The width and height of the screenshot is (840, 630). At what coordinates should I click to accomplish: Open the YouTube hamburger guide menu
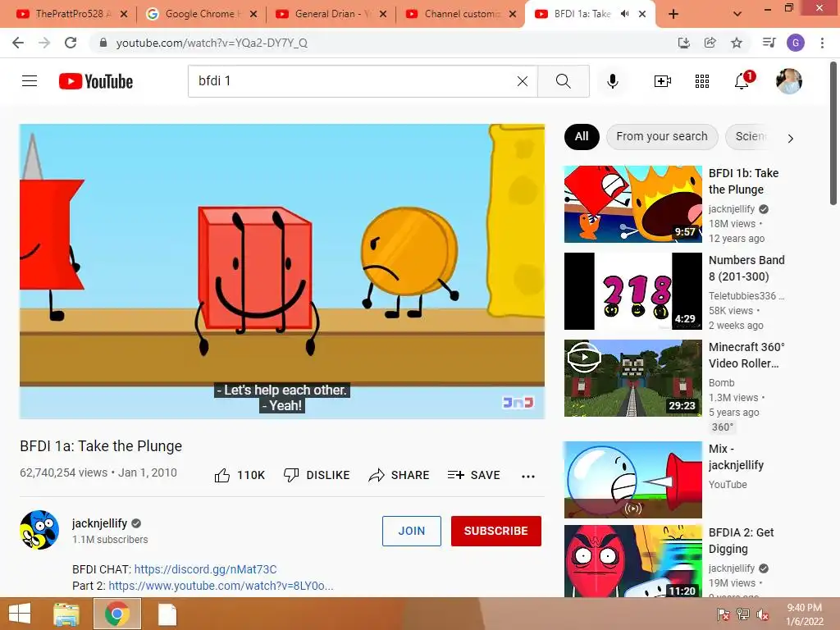pos(30,81)
